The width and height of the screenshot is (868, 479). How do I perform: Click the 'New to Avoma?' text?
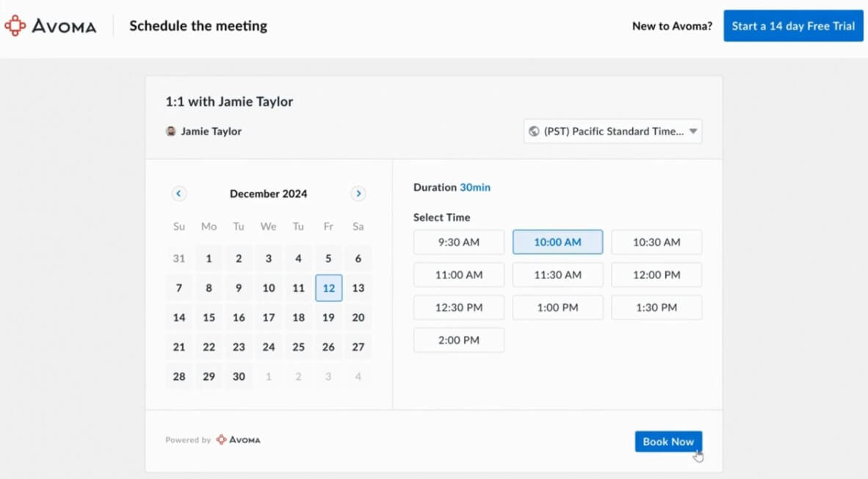click(x=672, y=26)
